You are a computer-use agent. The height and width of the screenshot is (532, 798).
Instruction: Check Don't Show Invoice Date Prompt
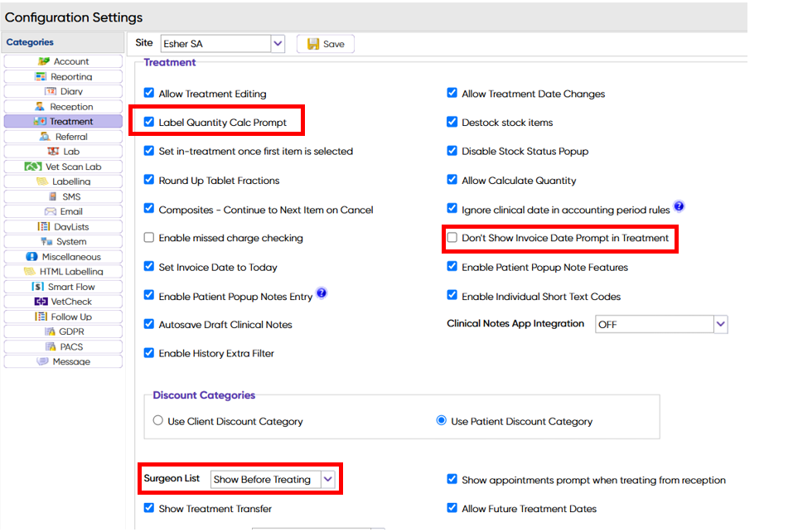[452, 237]
